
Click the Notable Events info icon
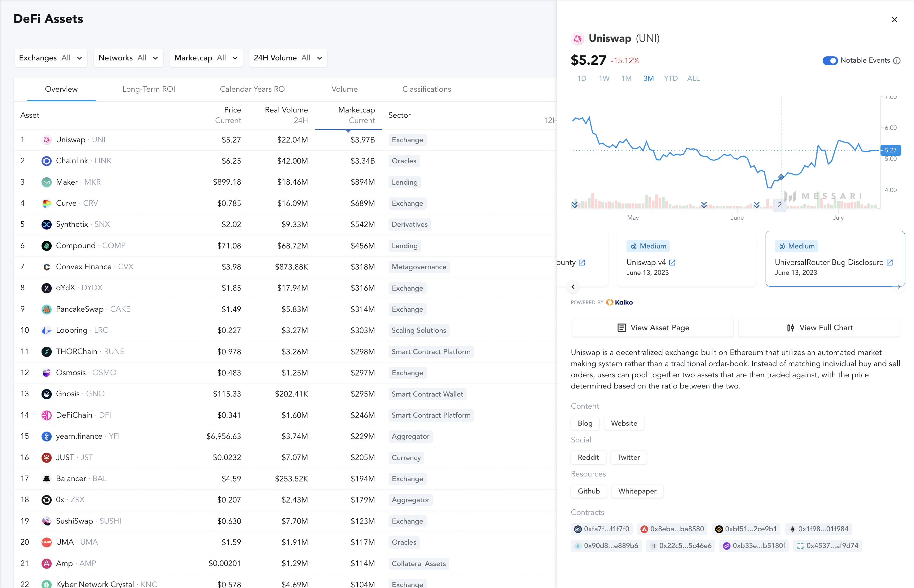pos(897,61)
